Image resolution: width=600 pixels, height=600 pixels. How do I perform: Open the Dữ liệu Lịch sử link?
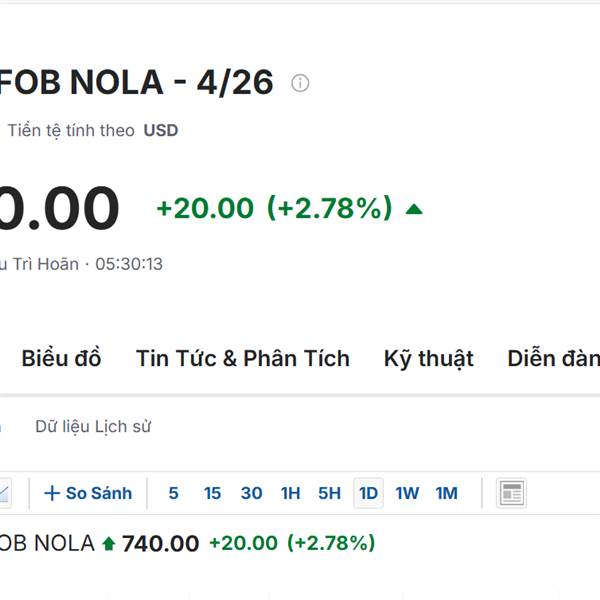pos(93,427)
